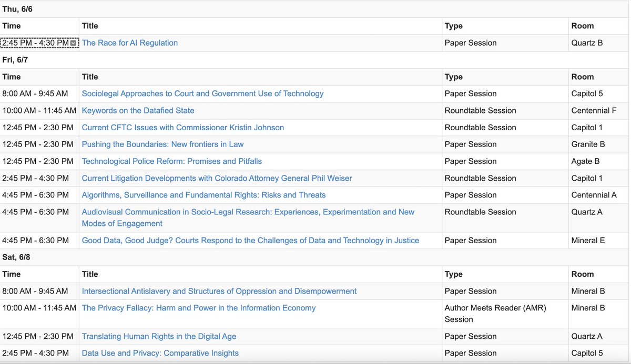The height and width of the screenshot is (364, 631).
Task: Open Keywords on the Datafied State link
Action: pyautogui.click(x=138, y=110)
